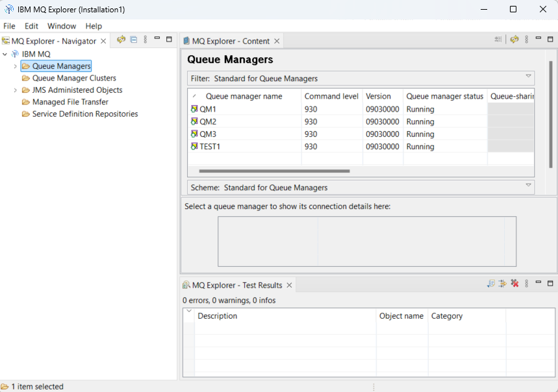Viewport: 558px width, 392px height.
Task: Open the Scheme dropdown arrow
Action: [x=528, y=186]
